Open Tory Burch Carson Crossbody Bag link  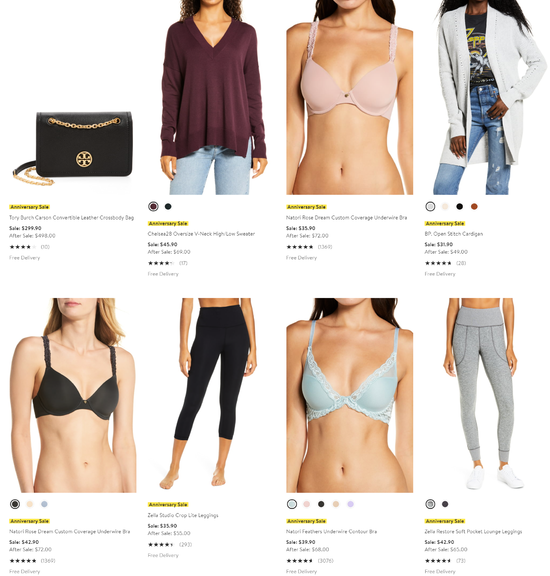[71, 217]
